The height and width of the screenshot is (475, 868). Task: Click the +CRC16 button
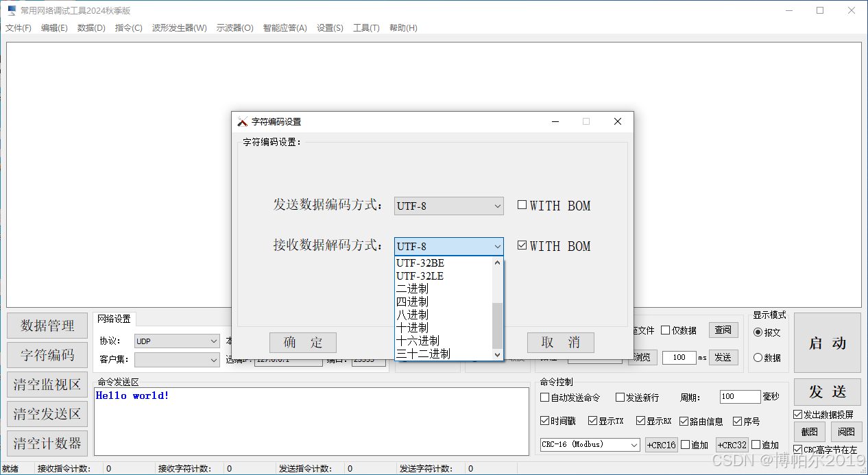click(x=662, y=445)
